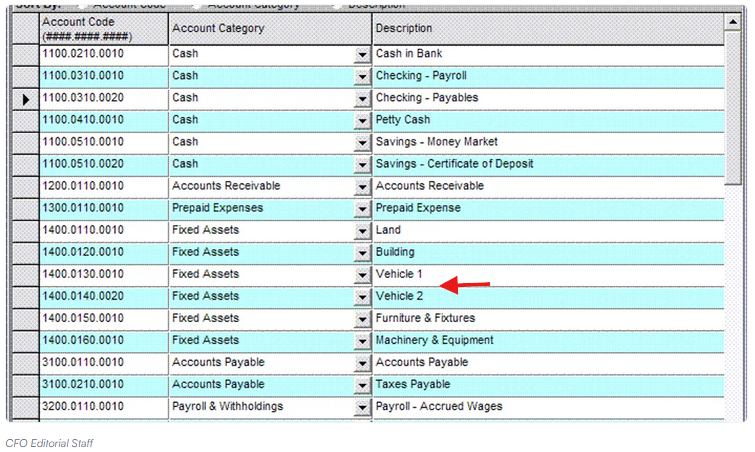The height and width of the screenshot is (452, 755).
Task: Click the Description column header
Action: tap(548, 29)
